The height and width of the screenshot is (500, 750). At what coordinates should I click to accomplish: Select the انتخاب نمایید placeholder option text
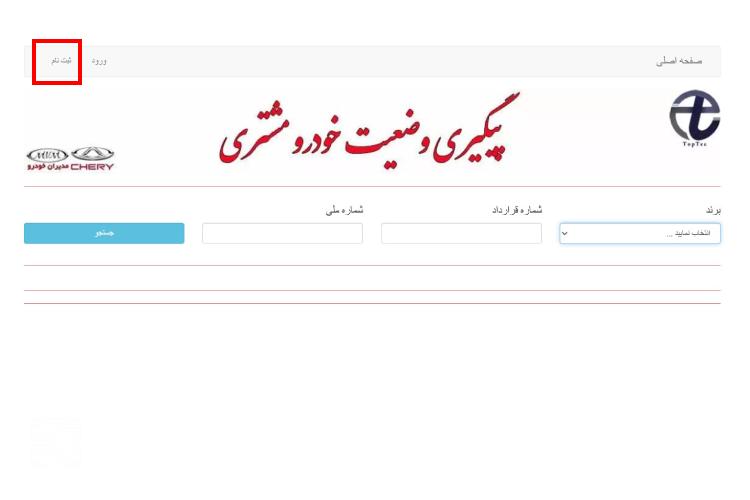tap(688, 233)
